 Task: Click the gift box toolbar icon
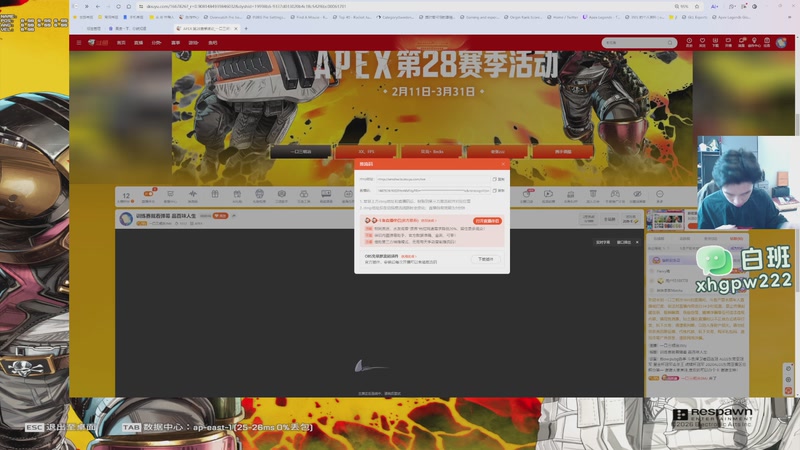[x=215, y=195]
